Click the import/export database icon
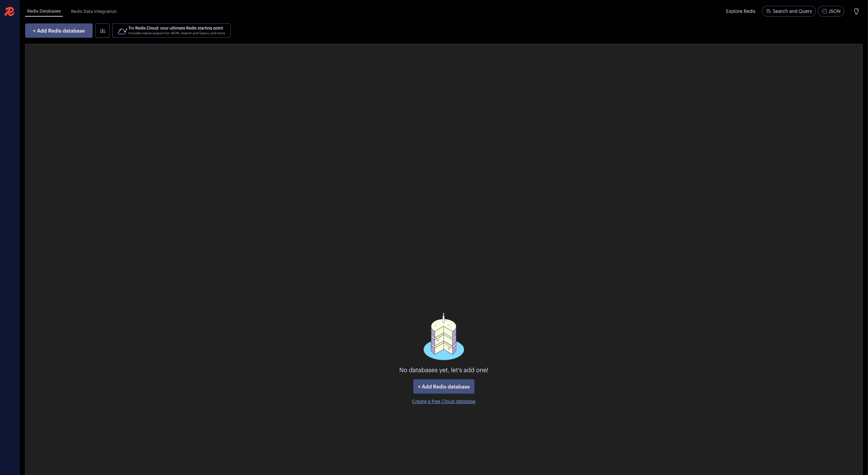The height and width of the screenshot is (475, 868). [102, 31]
